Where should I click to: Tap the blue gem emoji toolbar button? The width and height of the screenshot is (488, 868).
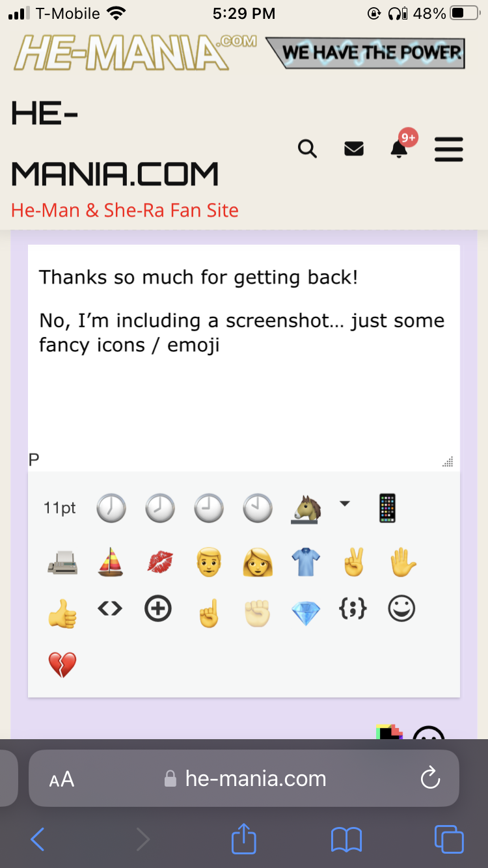point(306,613)
